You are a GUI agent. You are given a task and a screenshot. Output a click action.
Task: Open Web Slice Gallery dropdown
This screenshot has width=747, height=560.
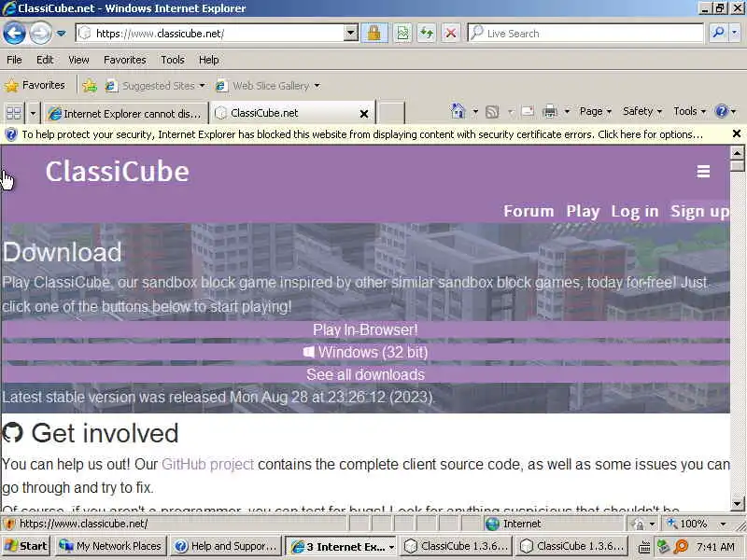268,86
